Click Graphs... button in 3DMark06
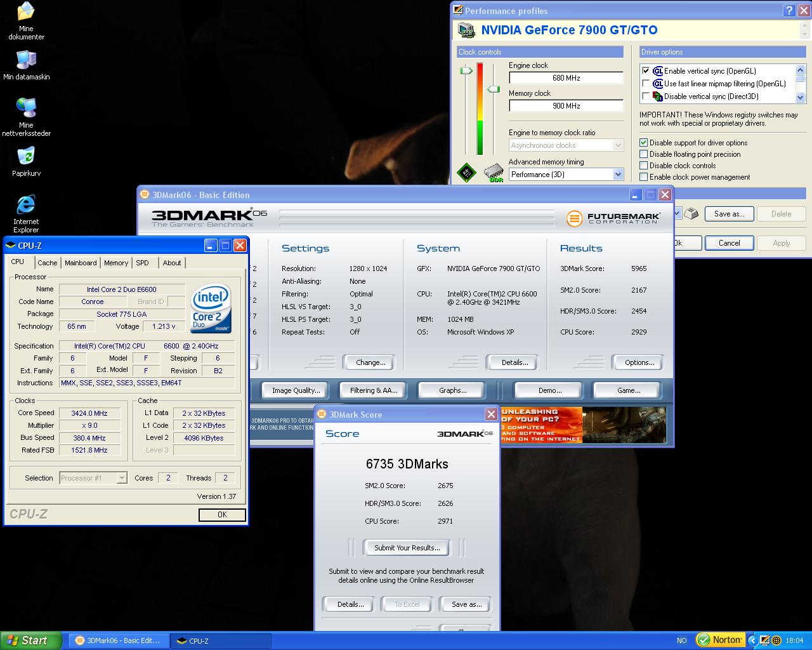 pyautogui.click(x=452, y=390)
